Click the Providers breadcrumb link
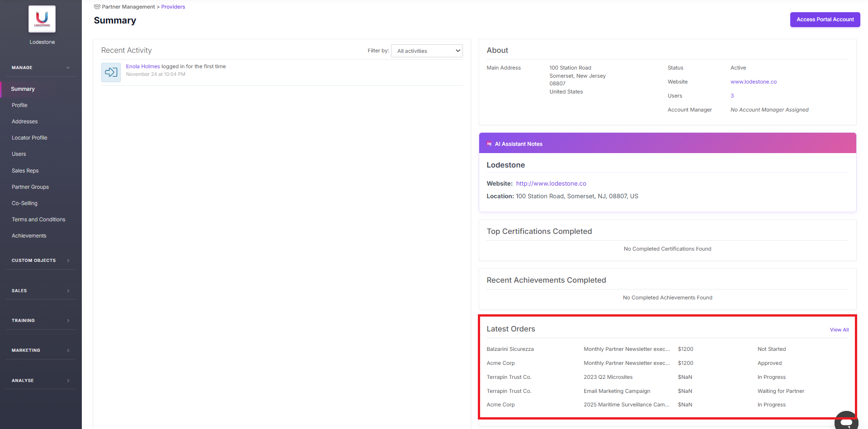This screenshot has height=429, width=868. 173,6
